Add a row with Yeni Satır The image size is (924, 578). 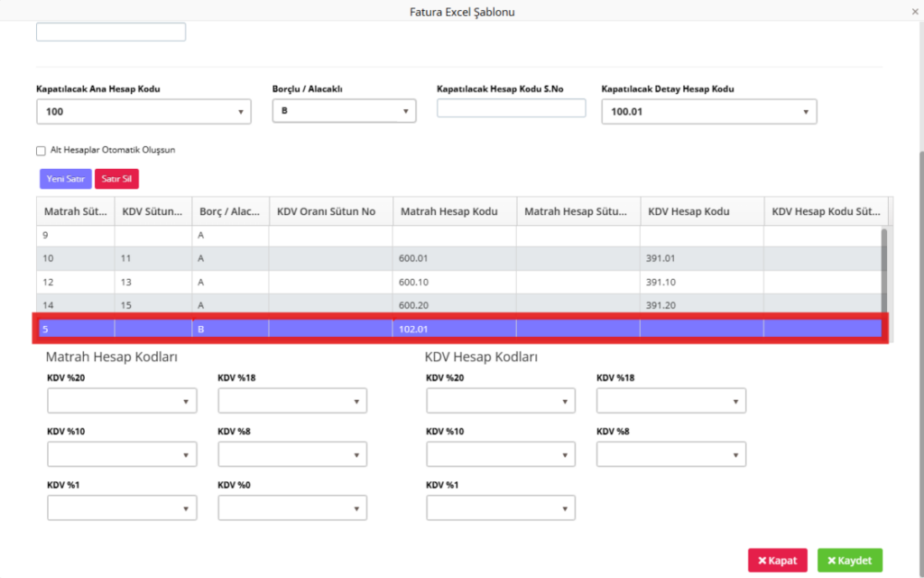coord(65,179)
